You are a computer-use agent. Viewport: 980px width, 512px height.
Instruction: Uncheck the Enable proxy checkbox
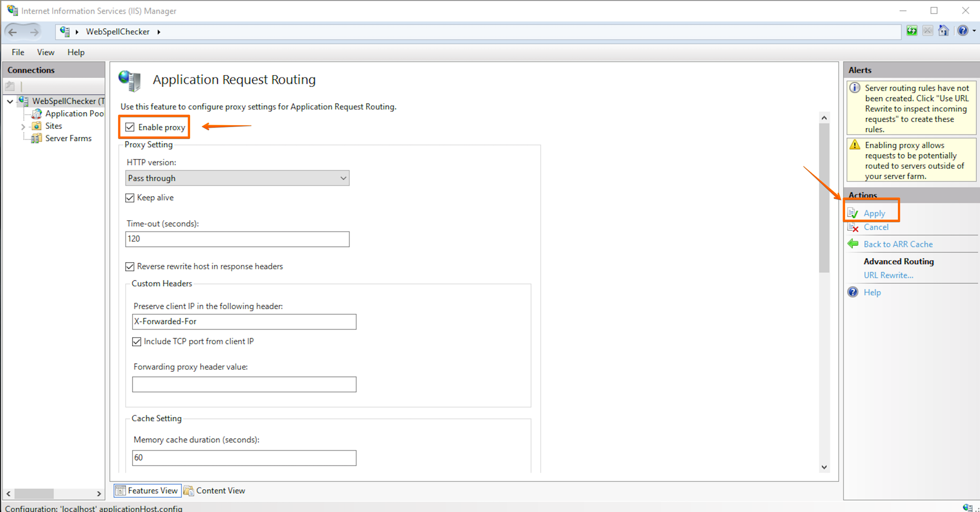130,127
